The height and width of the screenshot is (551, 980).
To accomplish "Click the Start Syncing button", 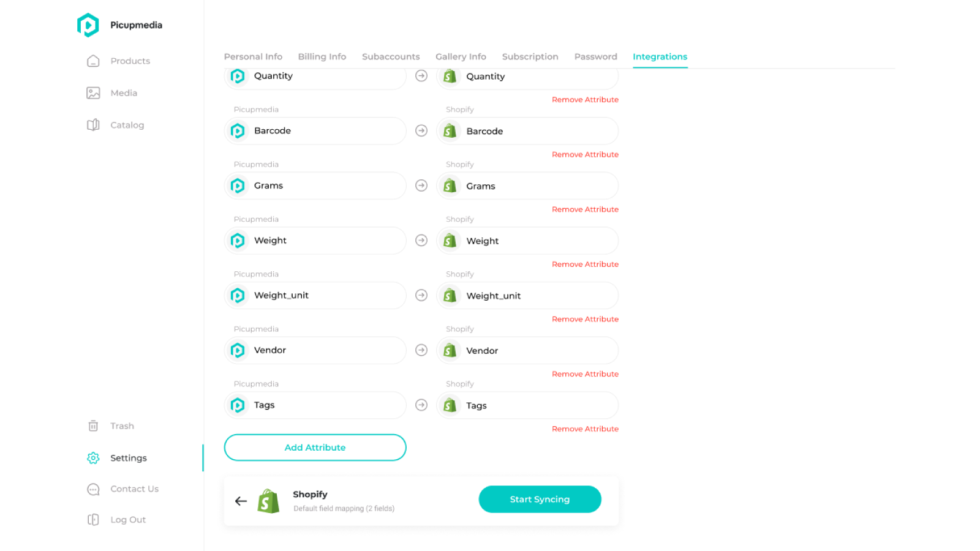I will (x=540, y=500).
